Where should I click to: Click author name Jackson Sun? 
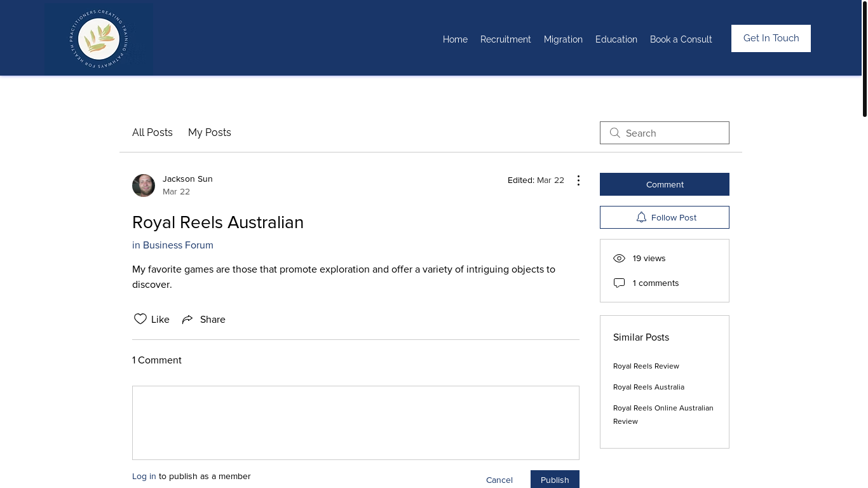[187, 179]
